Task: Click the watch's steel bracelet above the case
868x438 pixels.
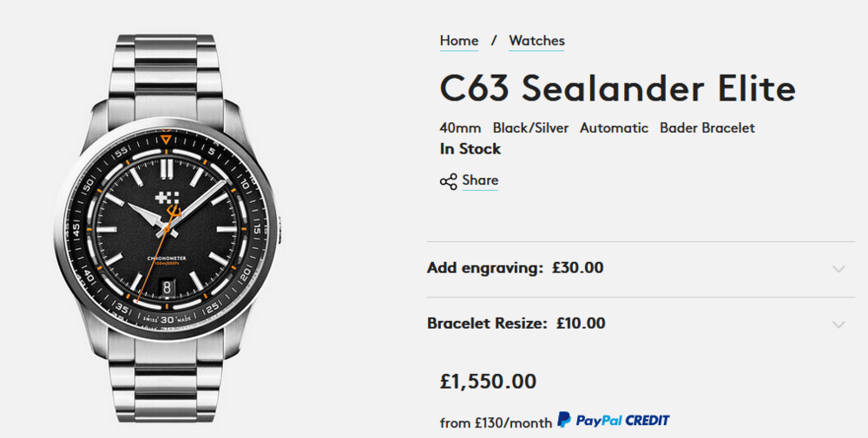Action: [x=167, y=69]
